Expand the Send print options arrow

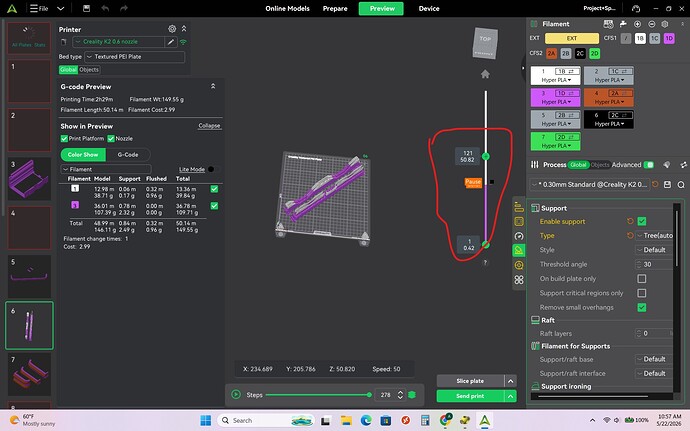[510, 396]
